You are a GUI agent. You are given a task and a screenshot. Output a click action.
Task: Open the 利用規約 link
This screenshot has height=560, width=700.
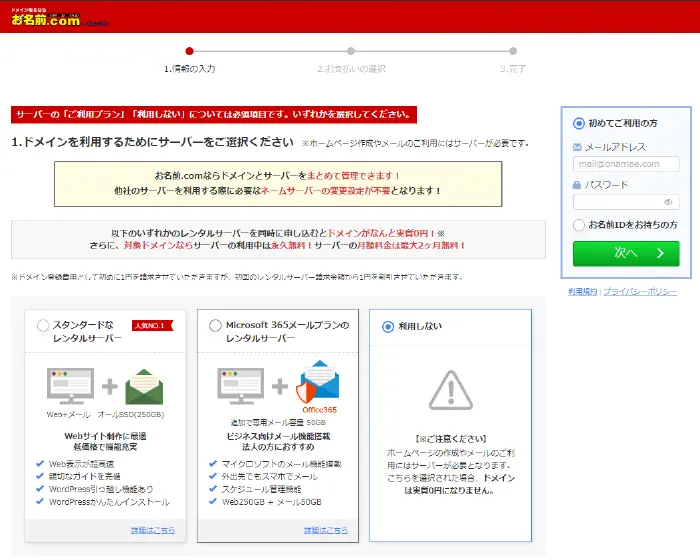pos(582,292)
